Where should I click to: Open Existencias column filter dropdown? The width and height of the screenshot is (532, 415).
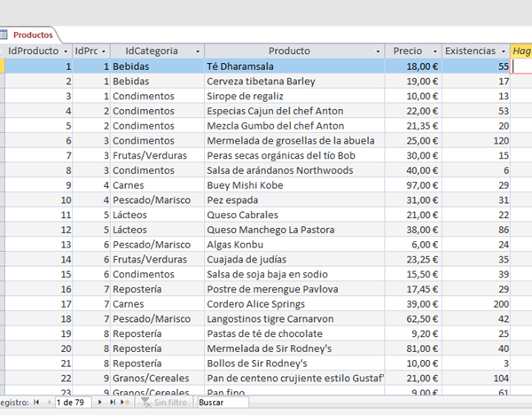[504, 51]
